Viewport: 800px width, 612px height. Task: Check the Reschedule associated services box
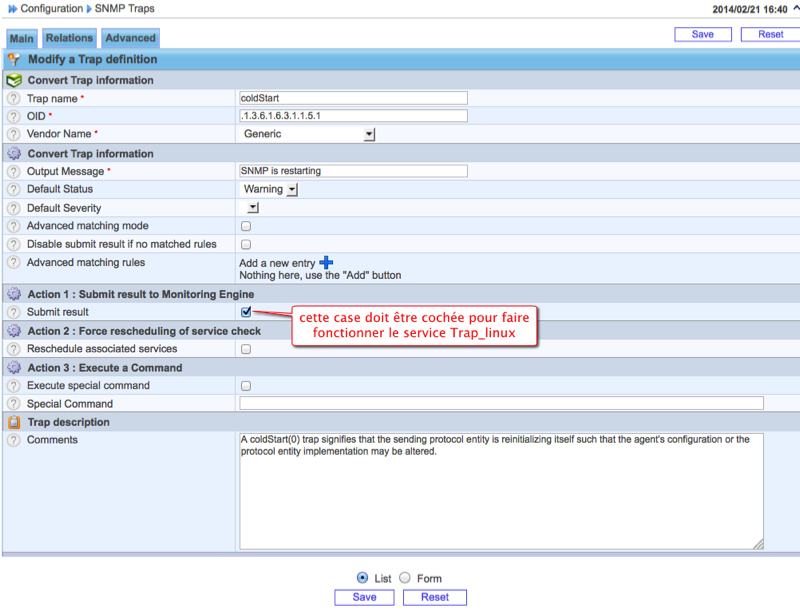tap(246, 349)
